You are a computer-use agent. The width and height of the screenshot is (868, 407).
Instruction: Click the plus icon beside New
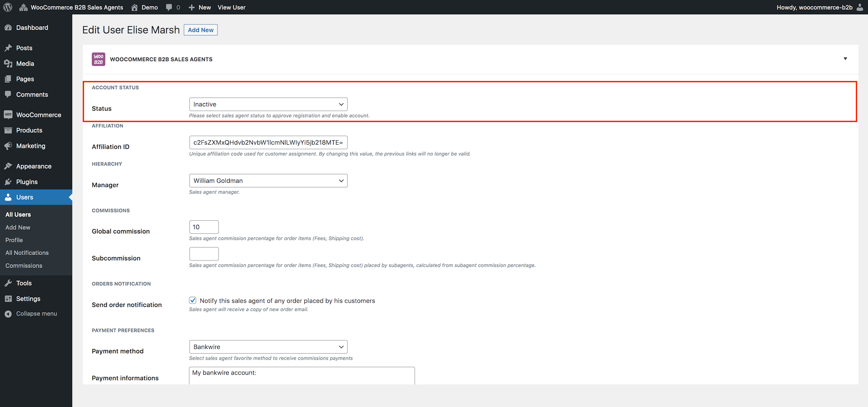pyautogui.click(x=192, y=7)
